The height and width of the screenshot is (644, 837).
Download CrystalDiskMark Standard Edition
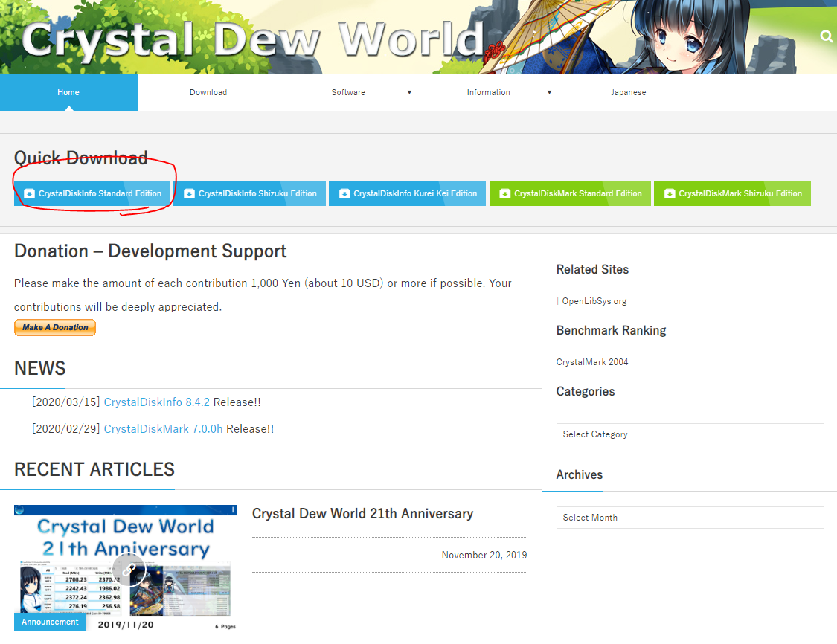(x=570, y=193)
